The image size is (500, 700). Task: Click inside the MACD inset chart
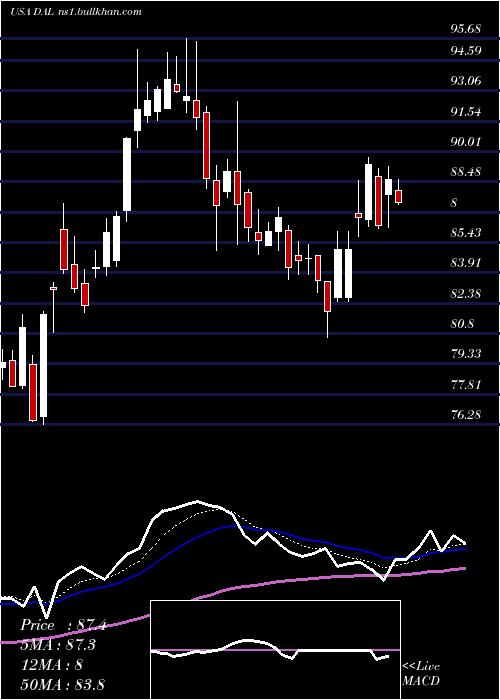click(x=275, y=650)
